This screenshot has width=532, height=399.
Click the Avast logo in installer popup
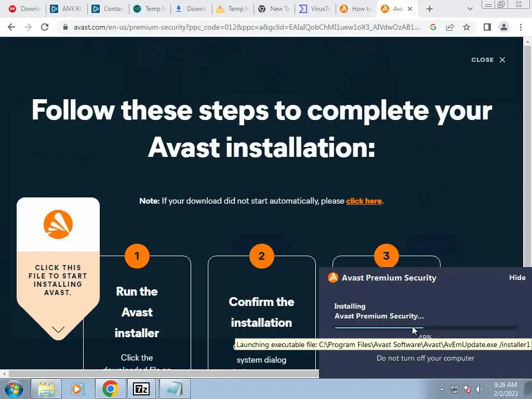click(x=333, y=277)
